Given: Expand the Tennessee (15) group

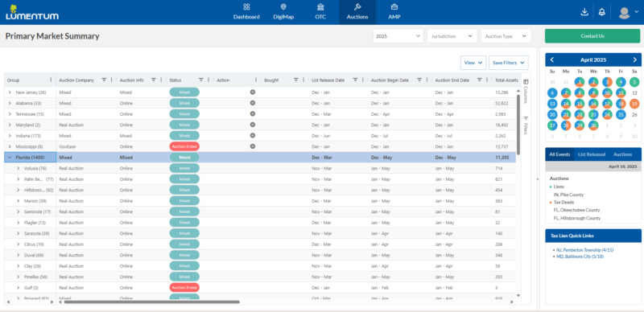Looking at the screenshot, I should (x=10, y=113).
